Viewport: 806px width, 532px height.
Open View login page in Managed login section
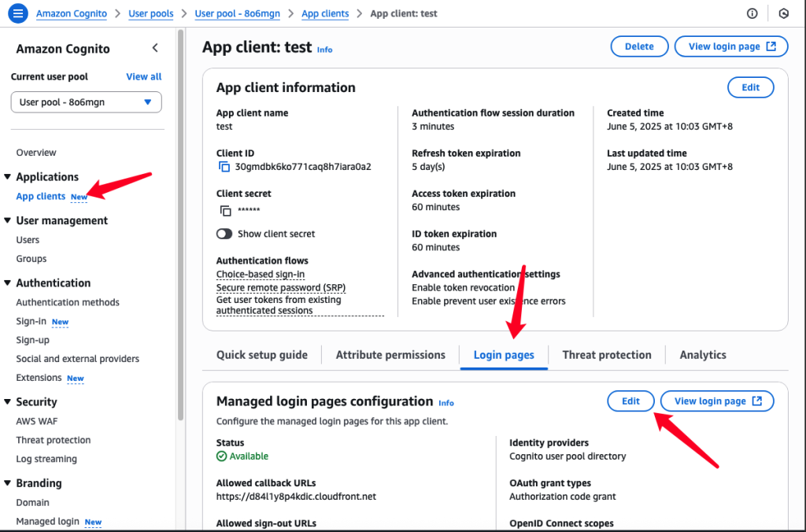coord(717,401)
